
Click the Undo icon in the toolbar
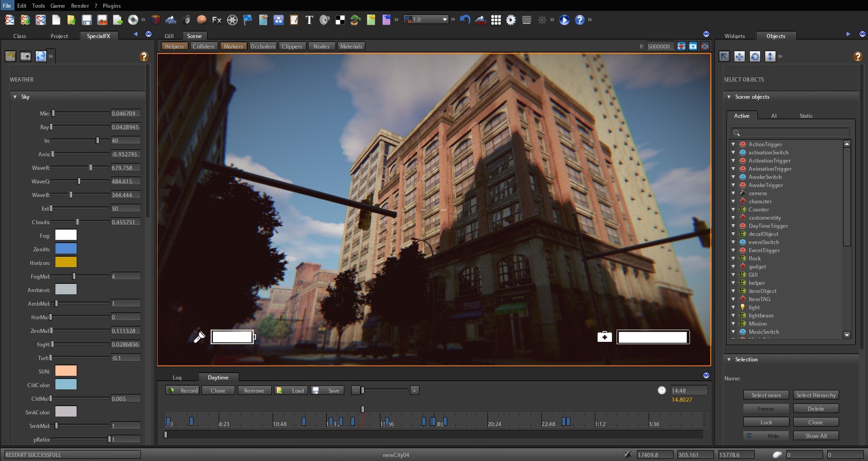pyautogui.click(x=465, y=19)
